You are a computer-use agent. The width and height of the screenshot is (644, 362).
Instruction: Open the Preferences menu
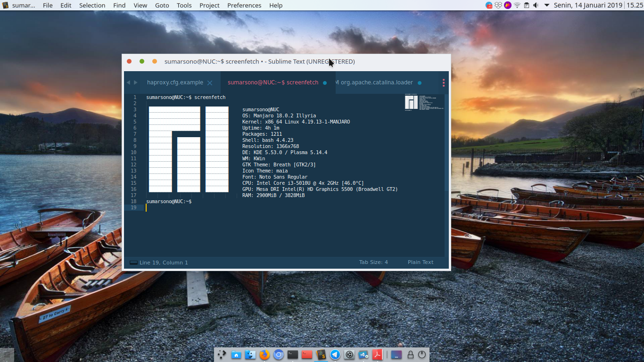point(244,5)
